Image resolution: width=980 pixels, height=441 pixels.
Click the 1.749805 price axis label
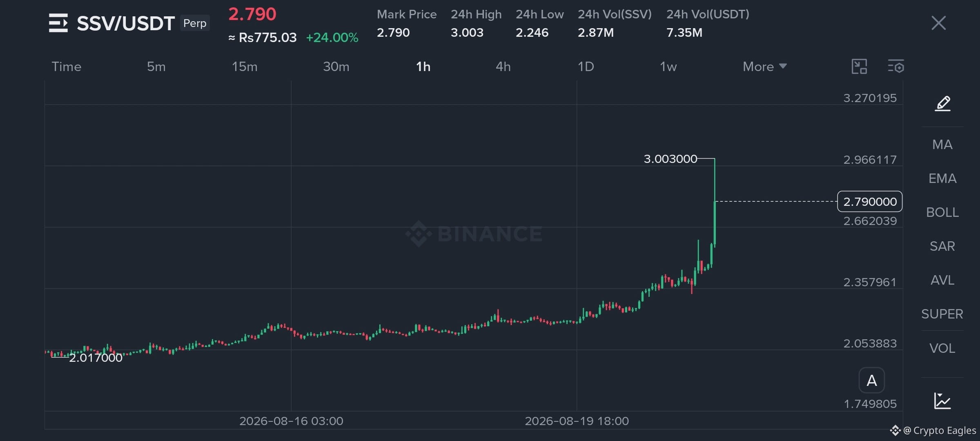click(870, 404)
